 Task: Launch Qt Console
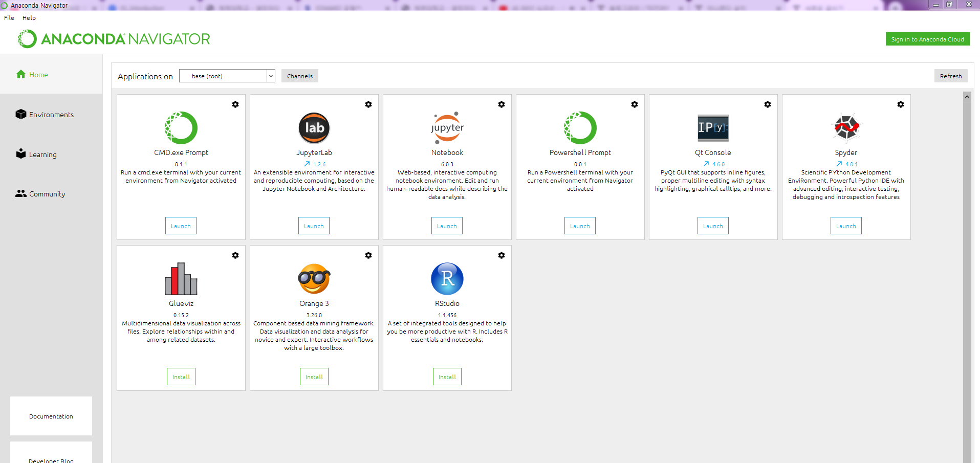[713, 226]
